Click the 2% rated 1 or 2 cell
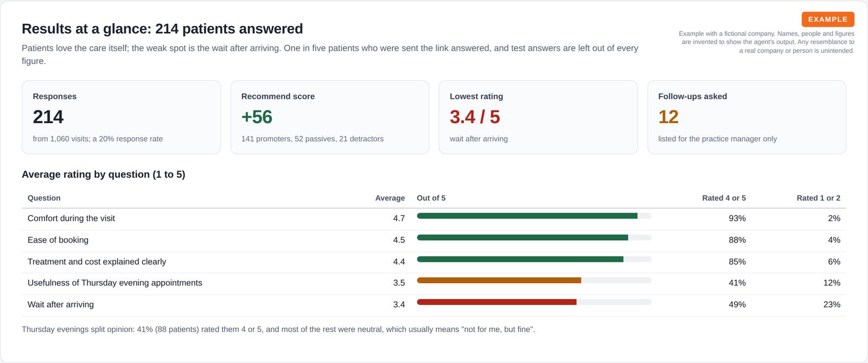Viewport: 868px width, 363px height. (x=834, y=218)
